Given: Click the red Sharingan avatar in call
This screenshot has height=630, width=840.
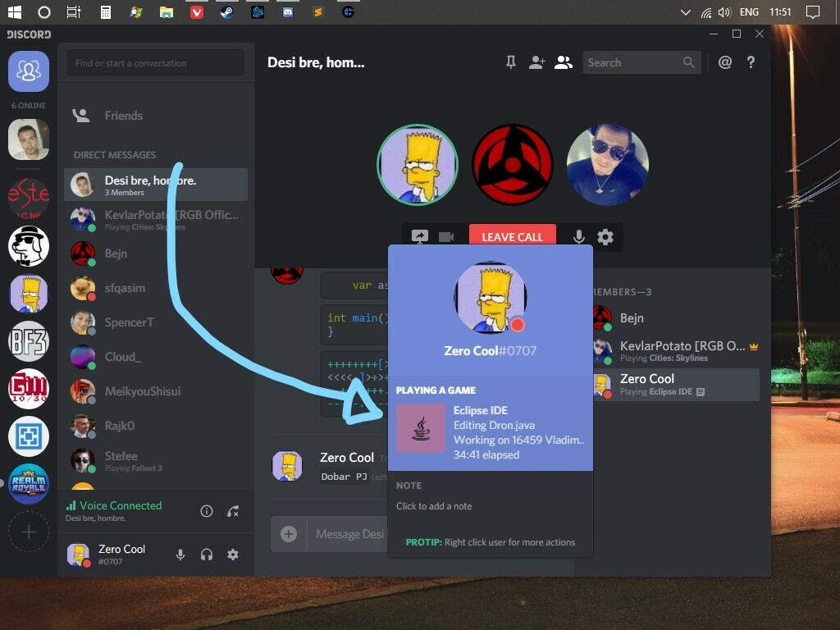Looking at the screenshot, I should point(512,164).
